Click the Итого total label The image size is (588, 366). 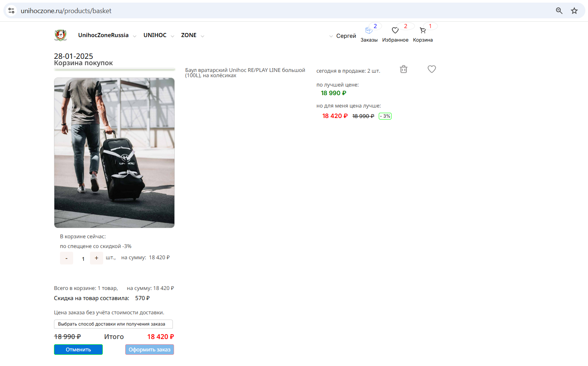coord(114,337)
